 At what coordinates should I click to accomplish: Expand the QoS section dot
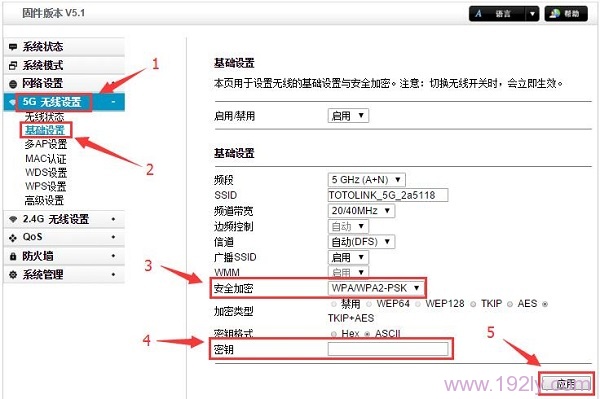113,237
